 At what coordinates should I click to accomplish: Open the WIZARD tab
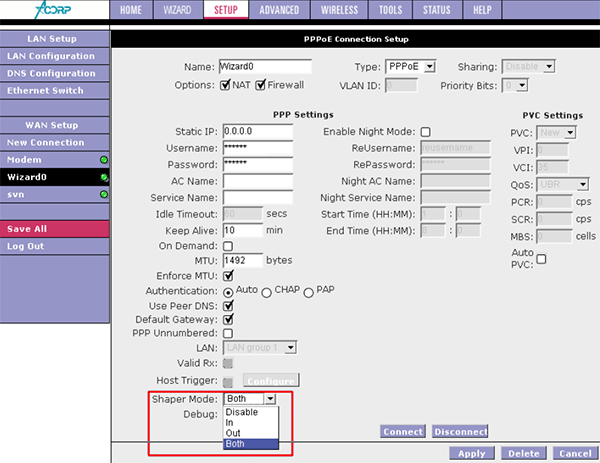click(x=178, y=10)
